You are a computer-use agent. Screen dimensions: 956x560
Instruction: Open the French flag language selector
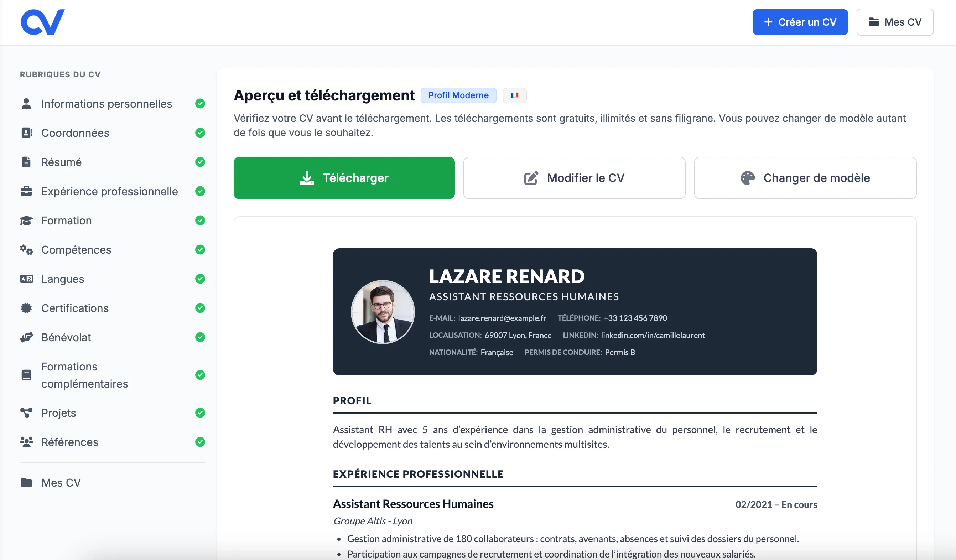click(x=514, y=95)
